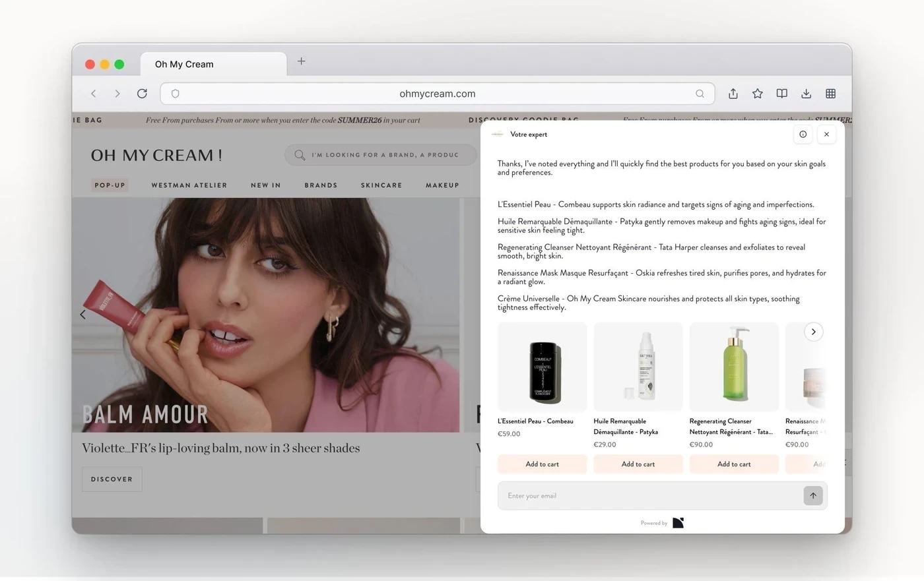Click Violette_FR's lip-loving balm headline

(221, 448)
